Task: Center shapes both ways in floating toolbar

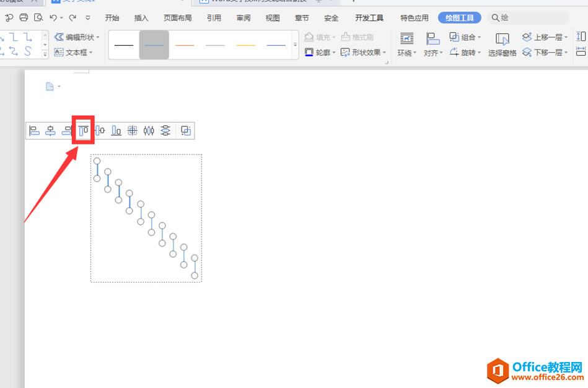Action: pos(133,131)
